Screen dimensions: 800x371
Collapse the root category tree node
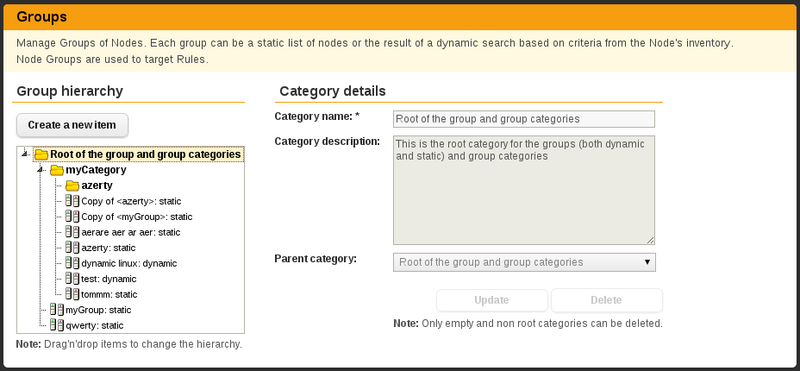(x=24, y=154)
